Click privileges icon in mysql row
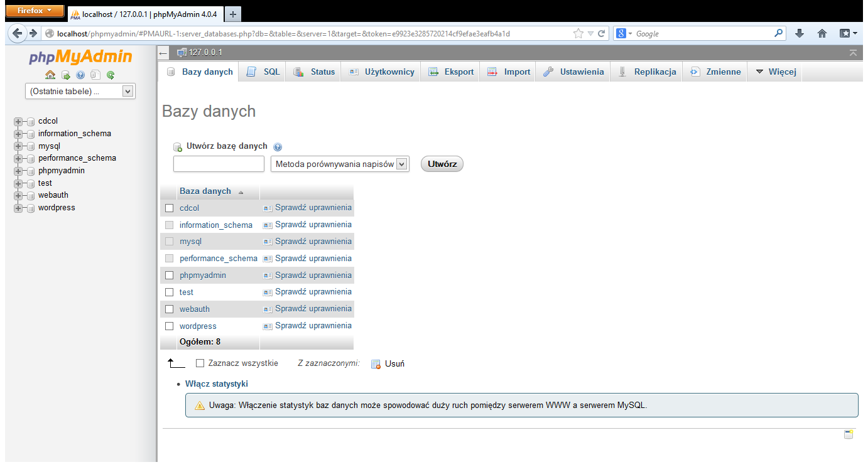The width and height of the screenshot is (868, 467). tap(268, 242)
